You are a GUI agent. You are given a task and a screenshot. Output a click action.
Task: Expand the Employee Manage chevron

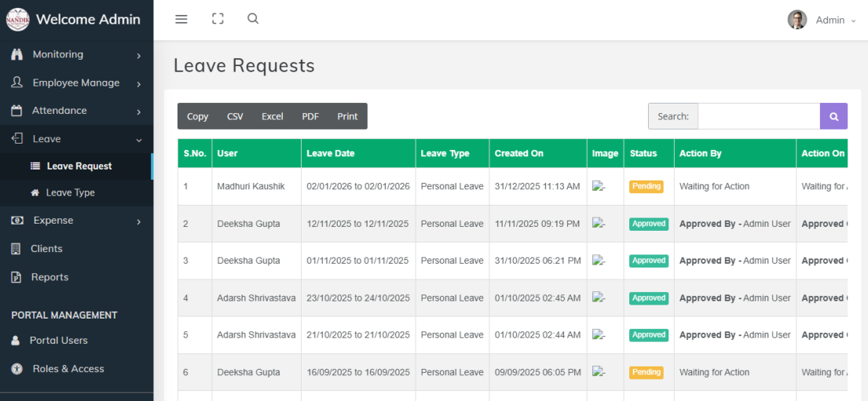[x=139, y=83]
